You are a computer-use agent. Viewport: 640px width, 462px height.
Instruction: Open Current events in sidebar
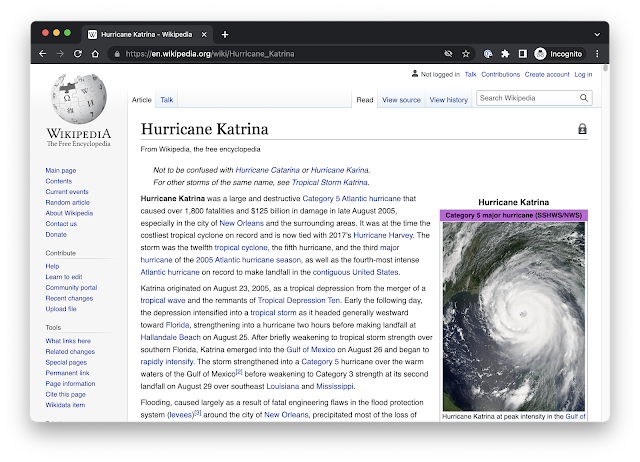click(67, 192)
